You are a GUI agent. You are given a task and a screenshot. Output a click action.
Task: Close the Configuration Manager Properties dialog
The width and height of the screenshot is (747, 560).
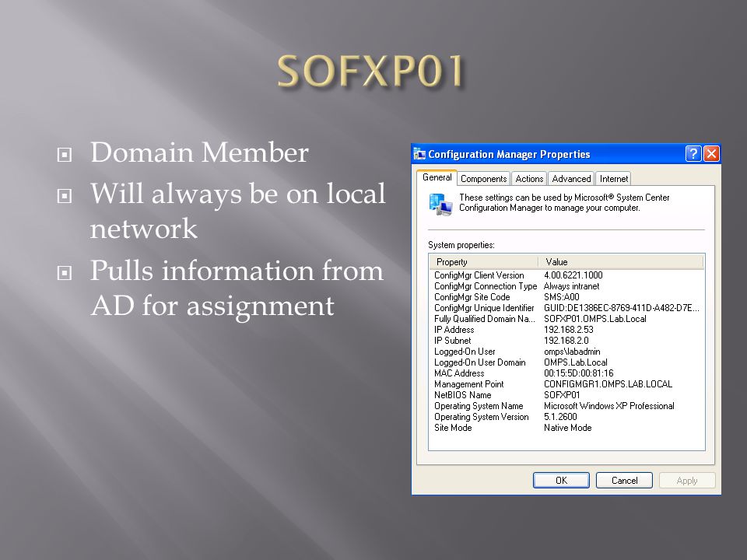tap(711, 153)
